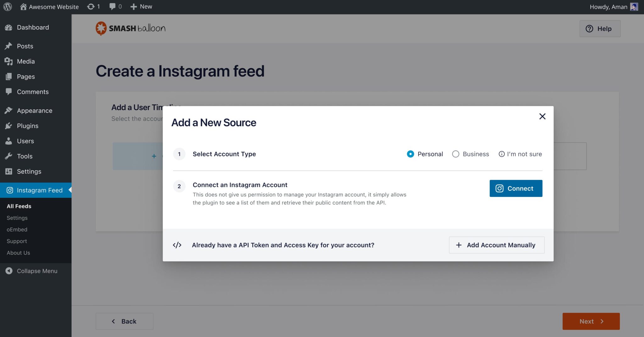Click Add Account Manually
The height and width of the screenshot is (337, 644).
[x=497, y=245]
